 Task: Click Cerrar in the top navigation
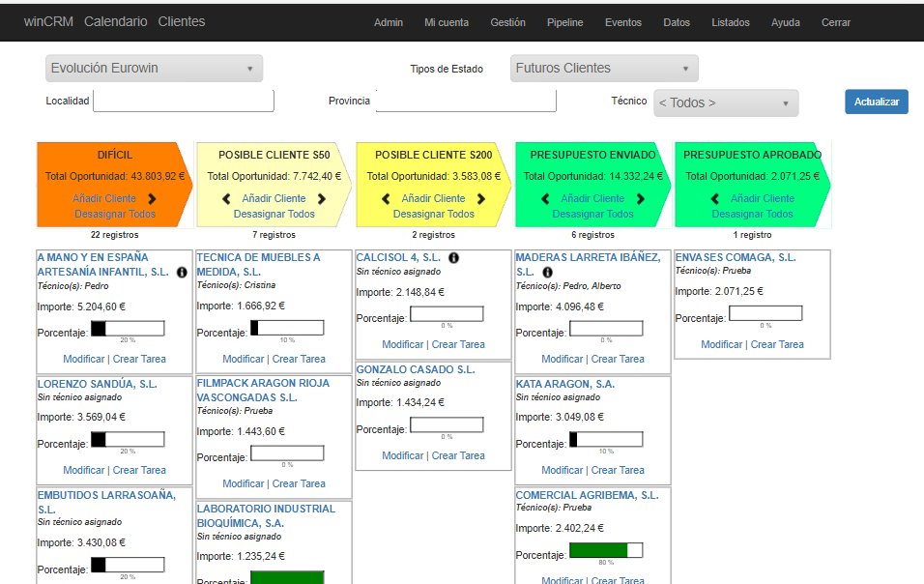point(836,22)
